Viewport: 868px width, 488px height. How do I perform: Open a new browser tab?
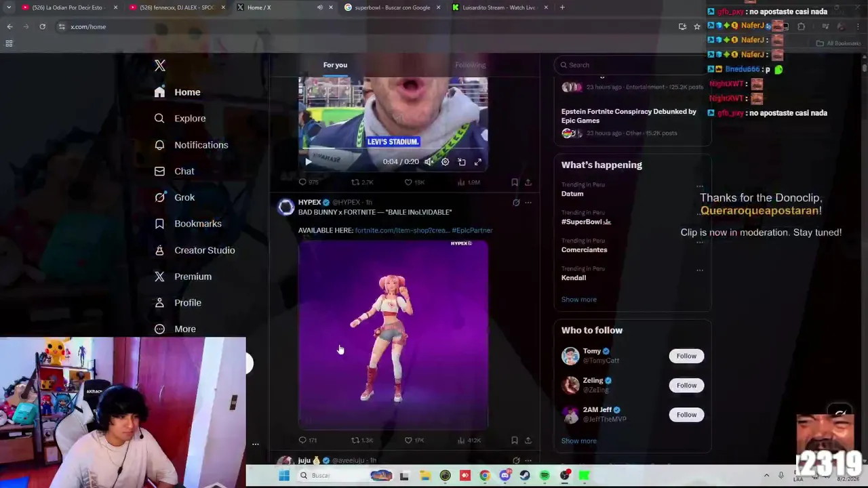pos(562,7)
